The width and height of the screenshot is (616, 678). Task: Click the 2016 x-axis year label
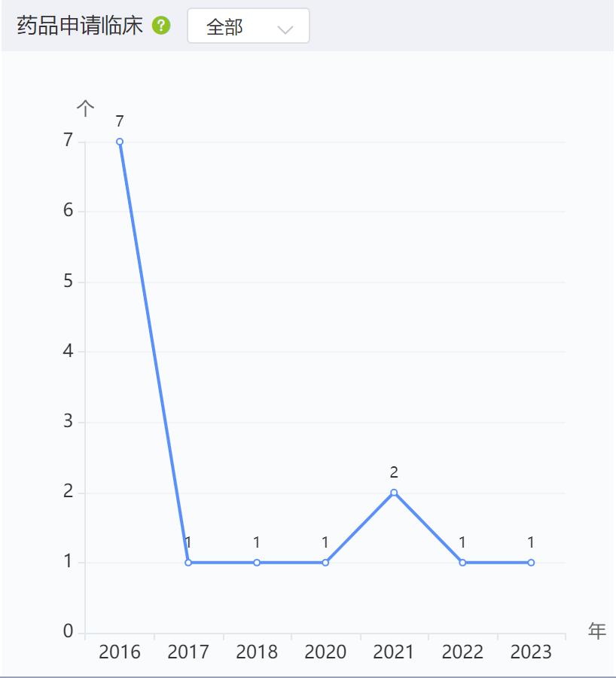120,652
